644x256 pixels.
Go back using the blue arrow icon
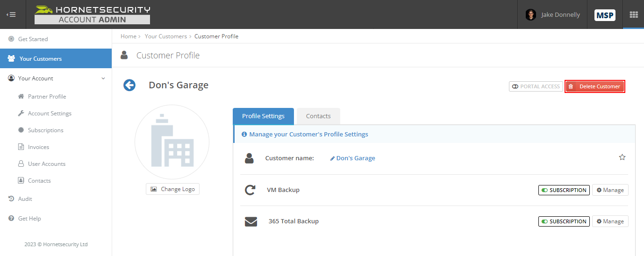tap(129, 85)
